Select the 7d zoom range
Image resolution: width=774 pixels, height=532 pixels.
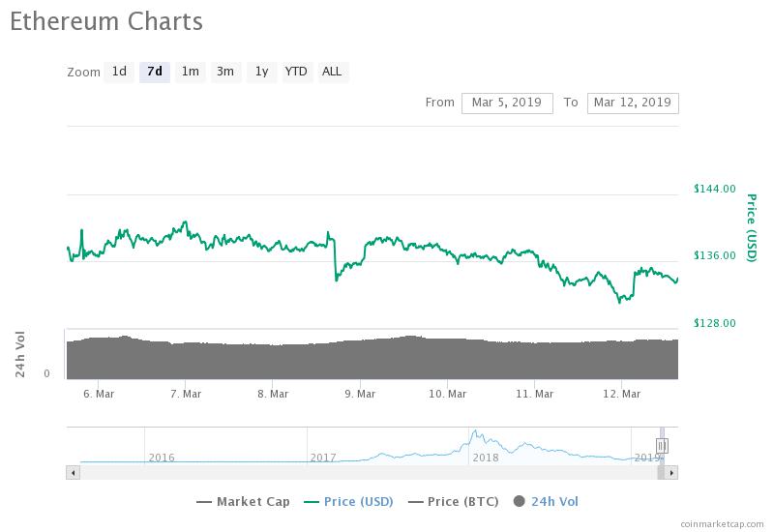pos(155,72)
